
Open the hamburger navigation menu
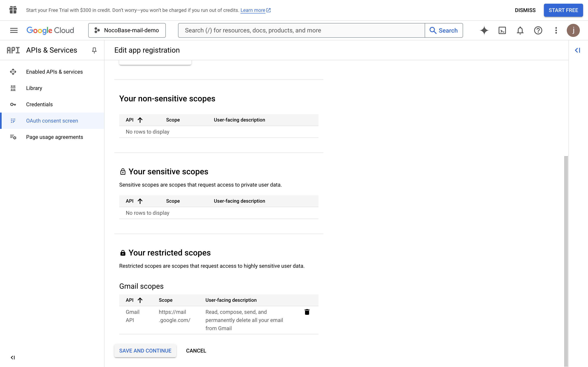point(14,30)
